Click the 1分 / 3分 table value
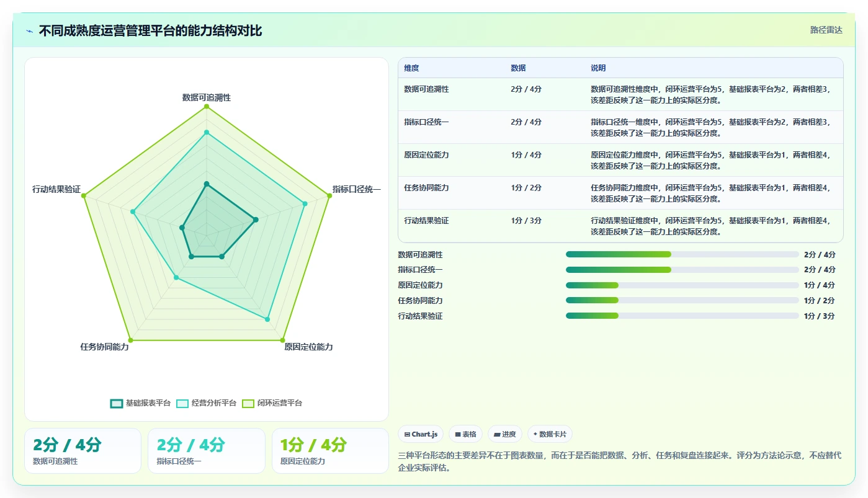 [x=526, y=221]
